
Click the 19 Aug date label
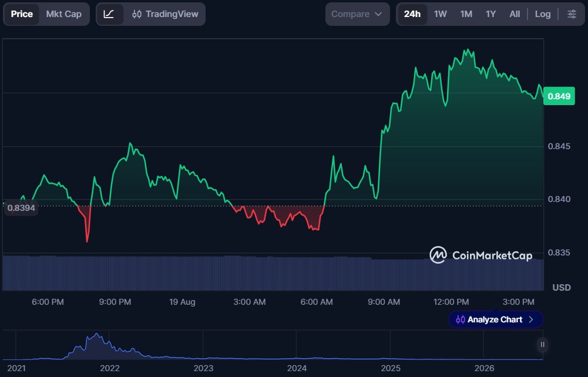coord(182,302)
